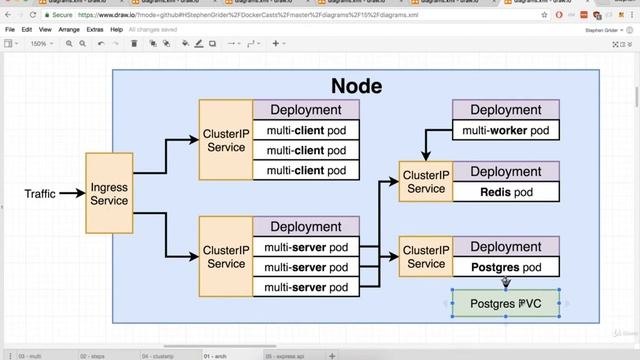Switch to the '00 - multi' page tab

[30, 356]
